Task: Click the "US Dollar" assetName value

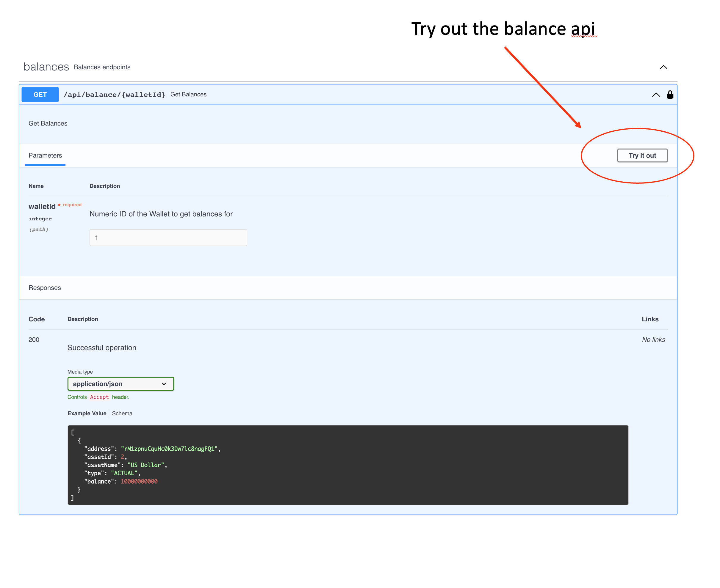Action: click(x=146, y=465)
